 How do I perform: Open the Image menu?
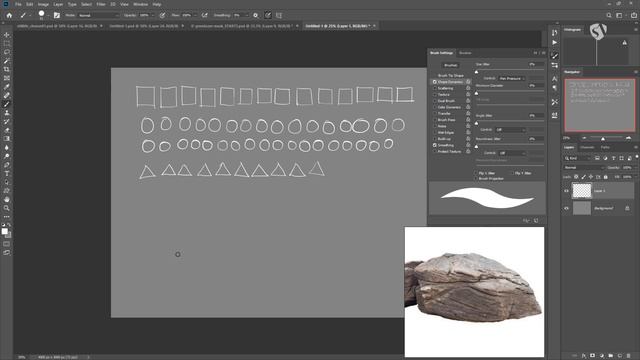(43, 4)
